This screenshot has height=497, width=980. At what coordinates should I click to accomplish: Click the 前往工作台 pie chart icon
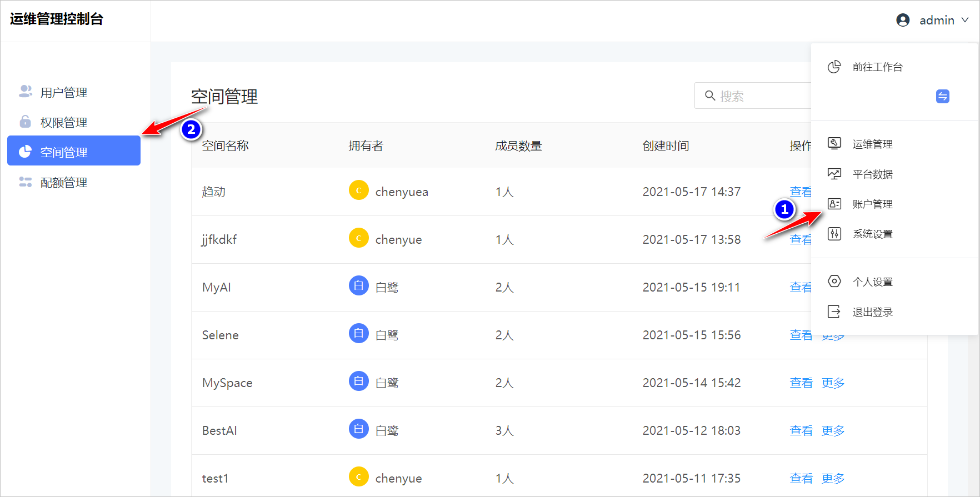(834, 67)
